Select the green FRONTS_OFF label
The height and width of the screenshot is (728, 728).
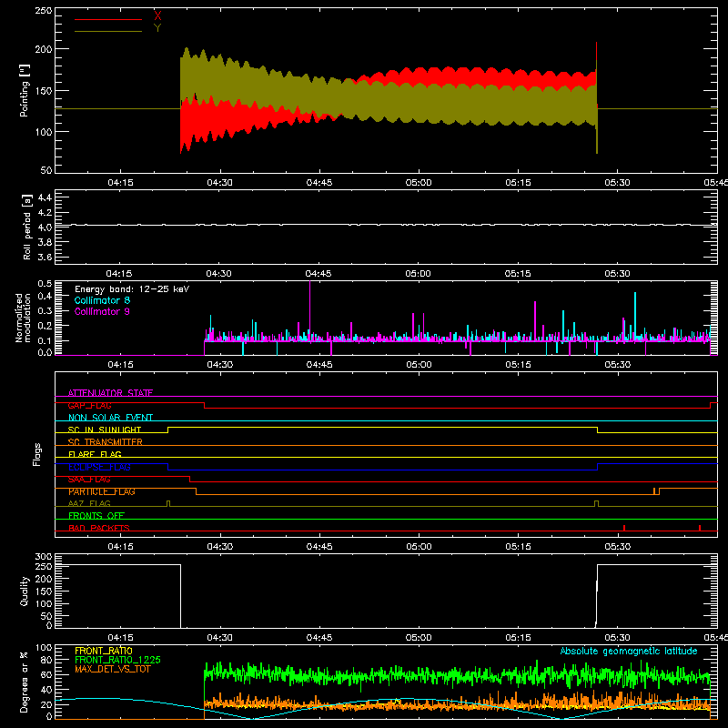(96, 516)
